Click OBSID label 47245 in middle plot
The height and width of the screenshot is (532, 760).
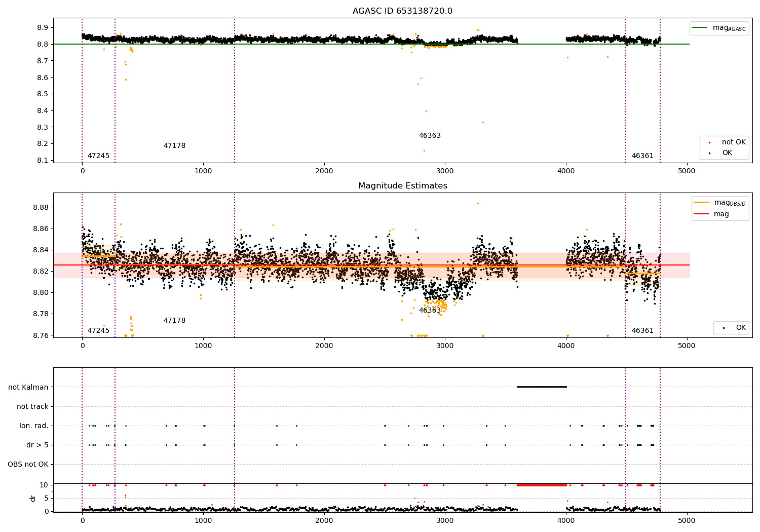[x=98, y=331]
